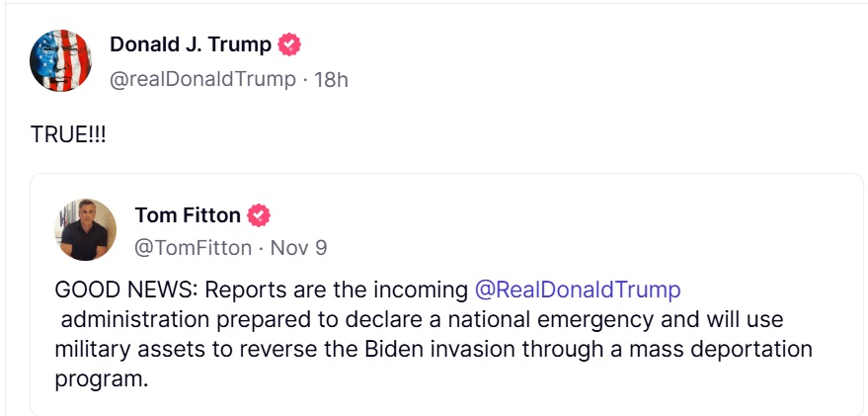Image resolution: width=868 pixels, height=416 pixels.
Task: Click the verified badge beside Donald J. Trump
Action: (290, 44)
